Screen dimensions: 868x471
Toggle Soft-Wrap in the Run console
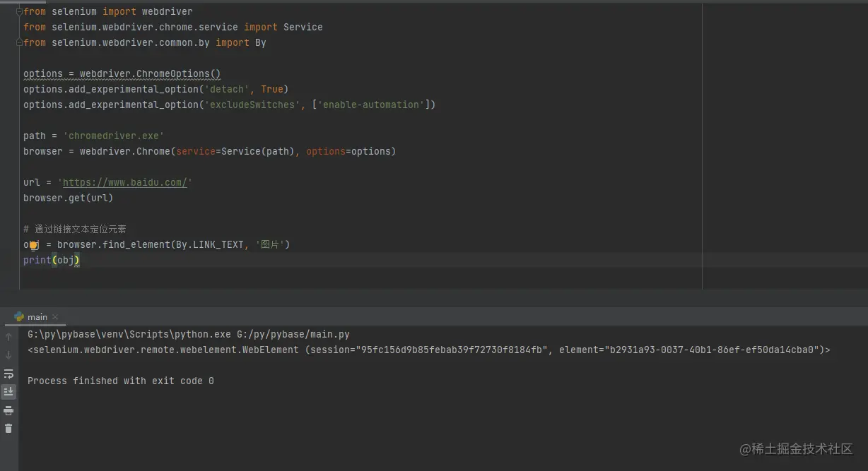tap(8, 374)
